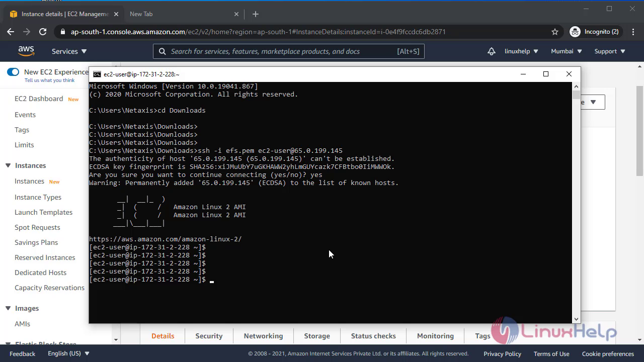The width and height of the screenshot is (644, 362).
Task: Open Dedicated Hosts in sidebar
Action: [x=40, y=273]
